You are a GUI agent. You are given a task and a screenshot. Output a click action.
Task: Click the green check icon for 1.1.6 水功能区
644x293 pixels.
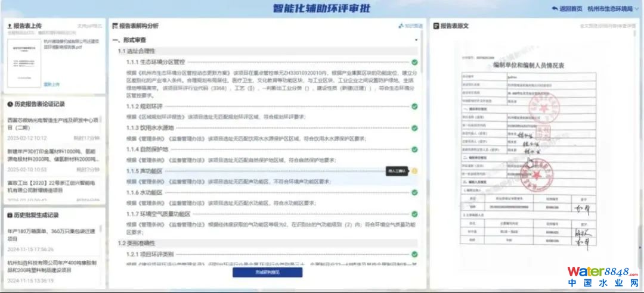[414, 193]
